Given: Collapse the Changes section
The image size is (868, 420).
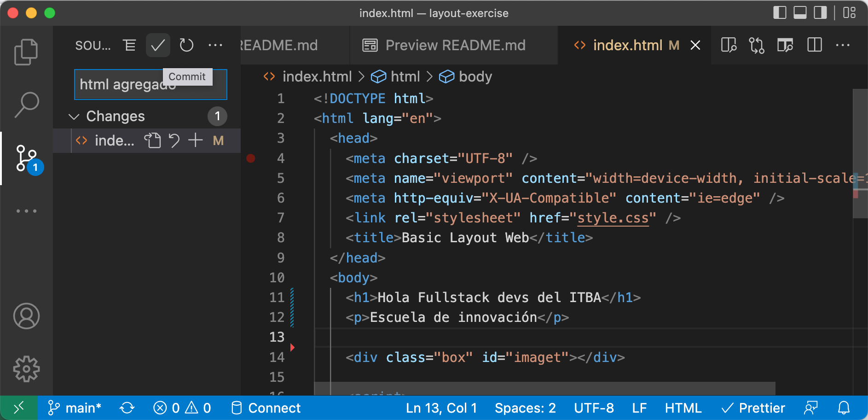Looking at the screenshot, I should (x=74, y=117).
